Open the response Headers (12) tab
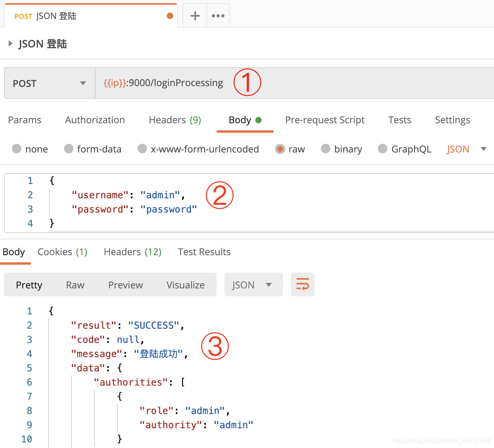 tap(133, 252)
